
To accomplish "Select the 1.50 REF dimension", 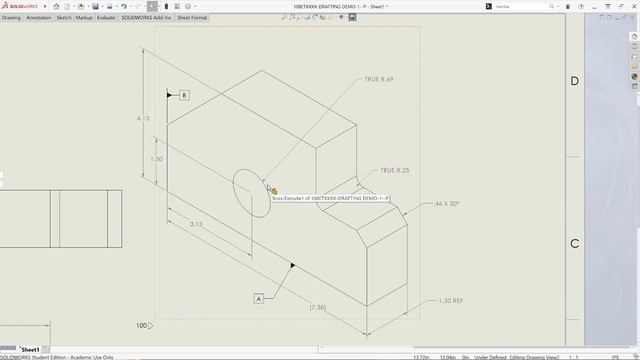I will (451, 301).
